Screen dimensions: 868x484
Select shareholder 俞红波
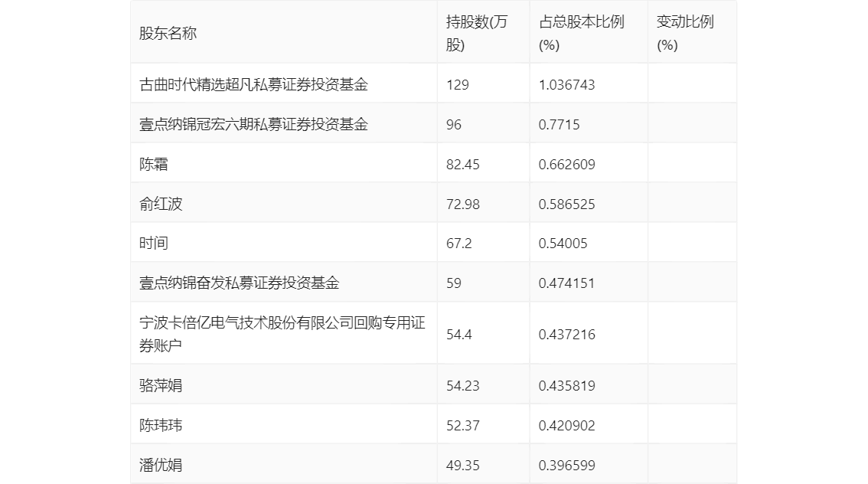coord(161,204)
